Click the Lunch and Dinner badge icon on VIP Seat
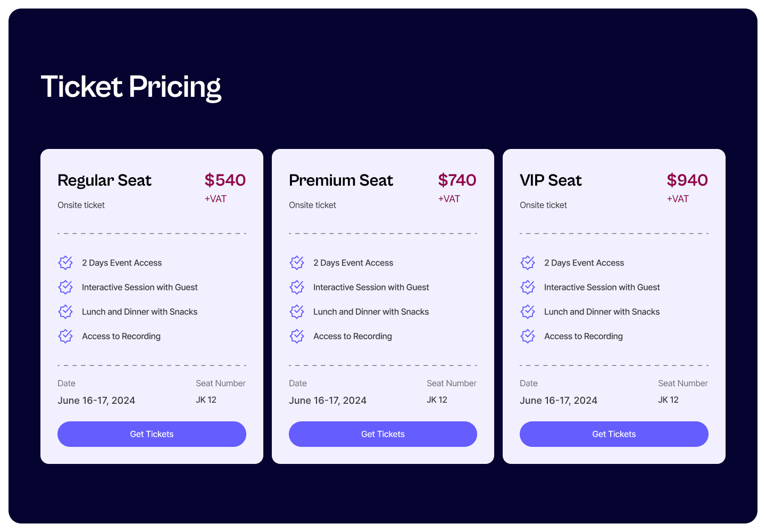The width and height of the screenshot is (766, 532). pos(527,311)
